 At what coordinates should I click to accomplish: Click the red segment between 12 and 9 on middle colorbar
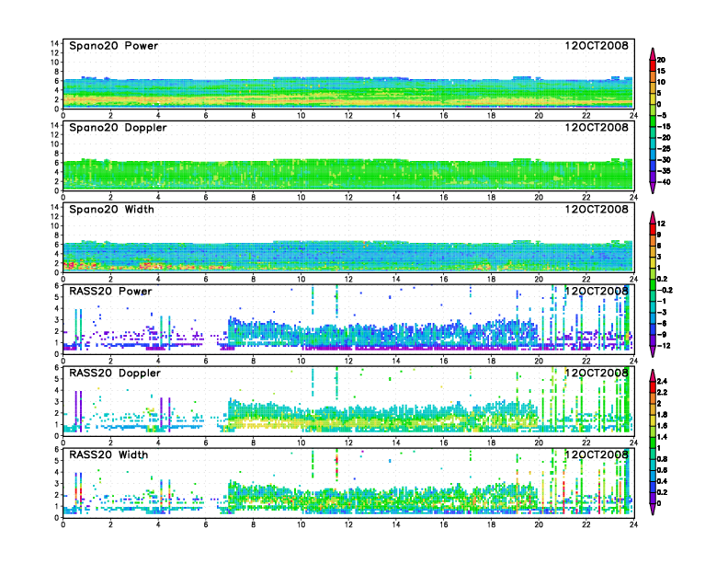pyautogui.click(x=653, y=229)
